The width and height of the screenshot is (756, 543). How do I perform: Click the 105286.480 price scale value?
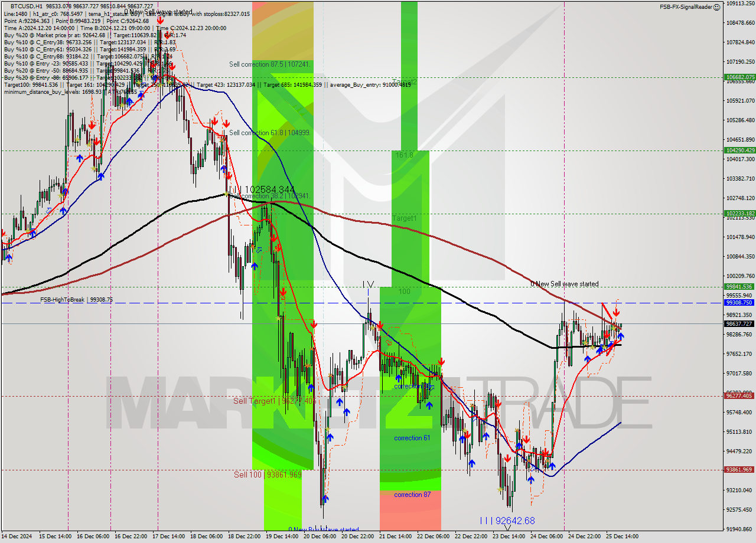[740, 120]
